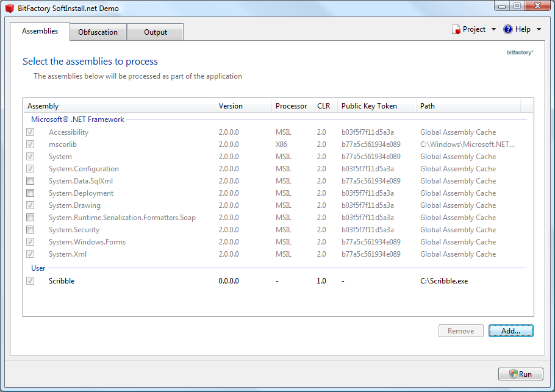Click the Select the assemblies to process heading
Viewport: 555px width, 392px height.
tap(90, 61)
